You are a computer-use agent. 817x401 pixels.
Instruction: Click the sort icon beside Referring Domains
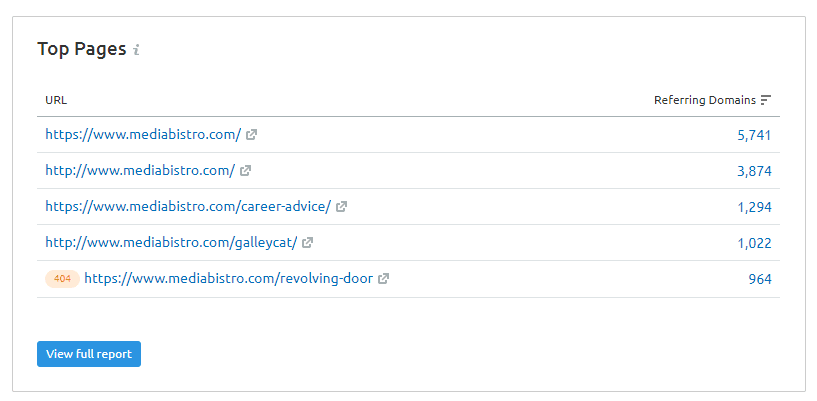[765, 100]
